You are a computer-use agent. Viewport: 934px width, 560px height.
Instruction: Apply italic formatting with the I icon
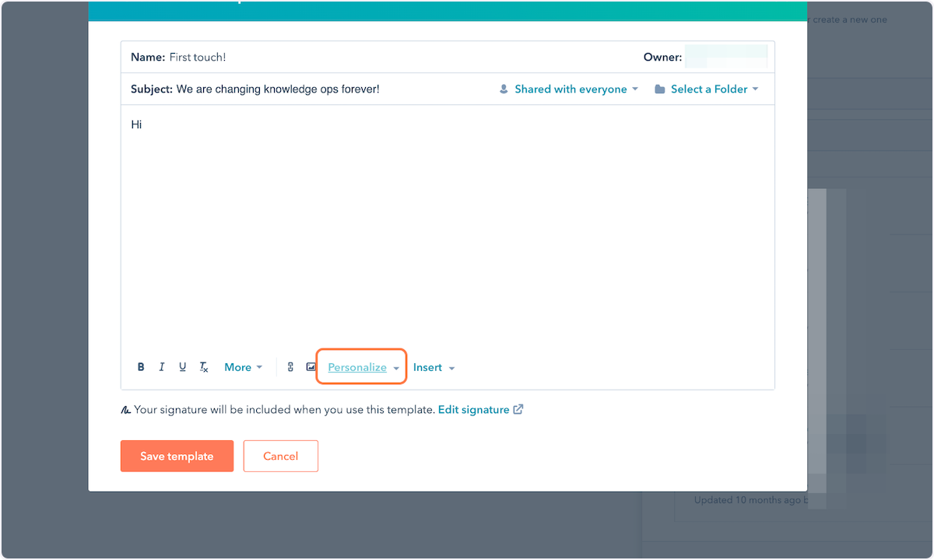[162, 367]
